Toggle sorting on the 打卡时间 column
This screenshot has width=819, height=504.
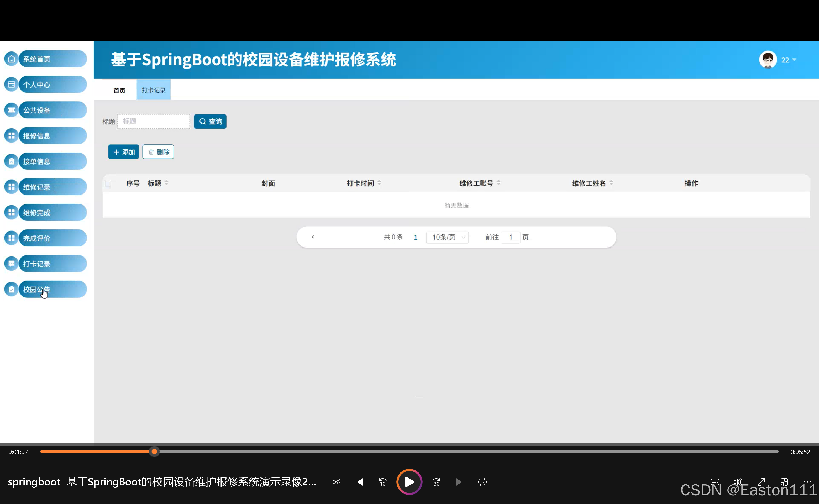[380, 183]
